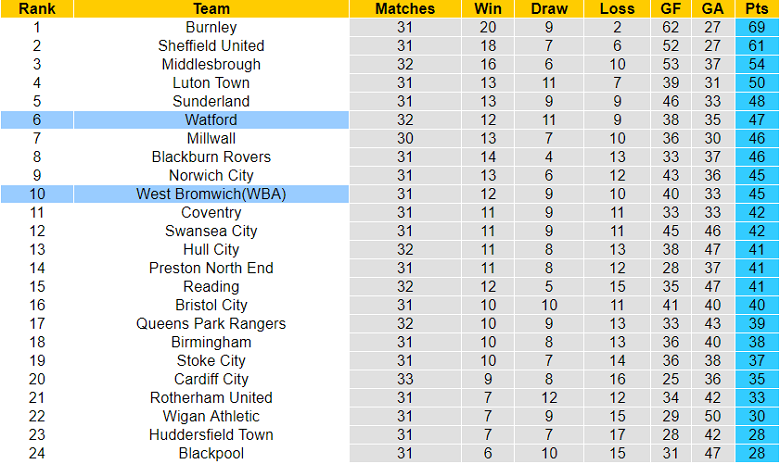Open the Preston North End link
Viewport: 780px width, 464px height.
[x=211, y=268]
